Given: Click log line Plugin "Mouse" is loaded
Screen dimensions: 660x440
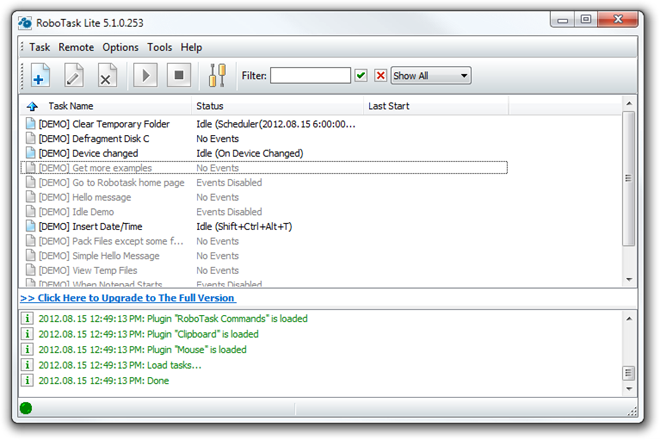Looking at the screenshot, I should (142, 349).
